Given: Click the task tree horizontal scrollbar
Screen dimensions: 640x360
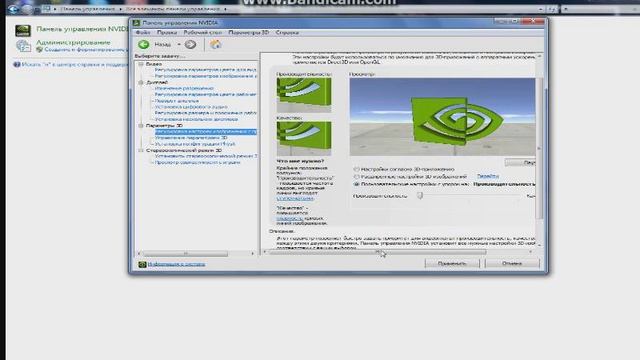Looking at the screenshot, I should 185,254.
